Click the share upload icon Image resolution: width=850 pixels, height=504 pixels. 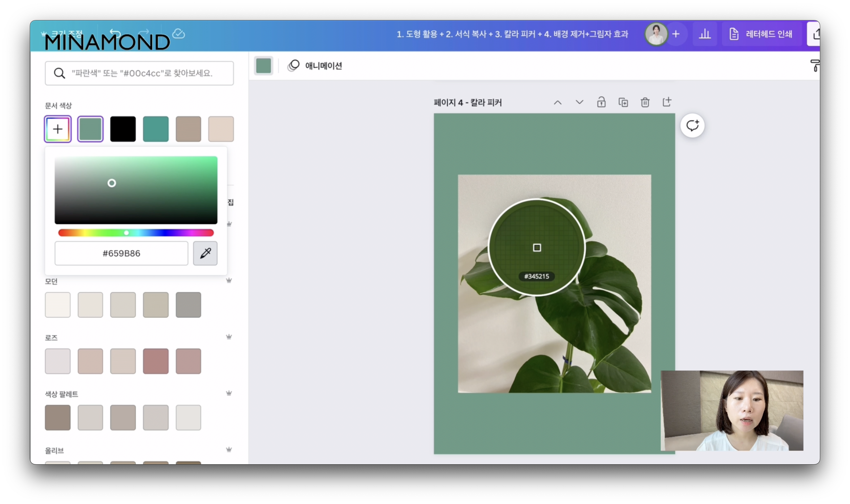pos(815,34)
